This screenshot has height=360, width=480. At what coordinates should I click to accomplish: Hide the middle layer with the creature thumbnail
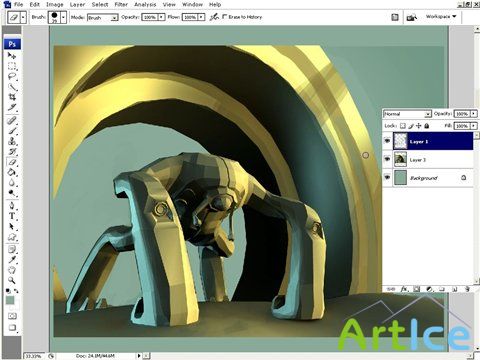[x=387, y=159]
